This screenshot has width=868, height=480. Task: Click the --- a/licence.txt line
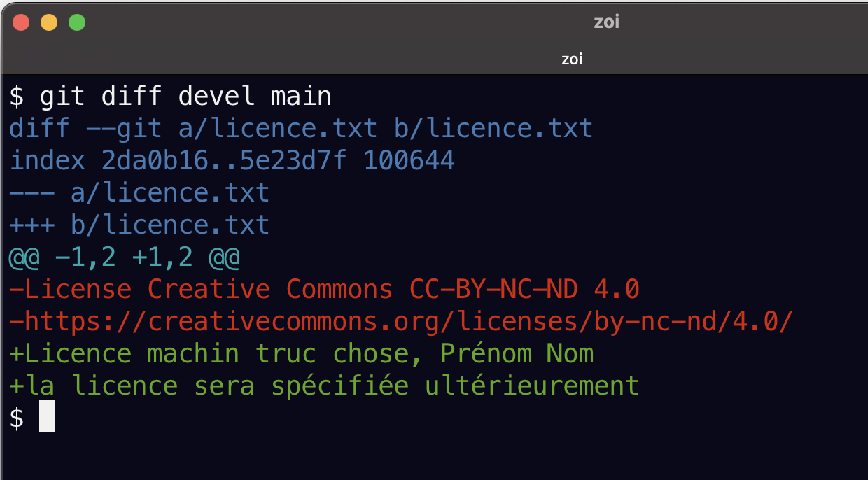point(139,192)
